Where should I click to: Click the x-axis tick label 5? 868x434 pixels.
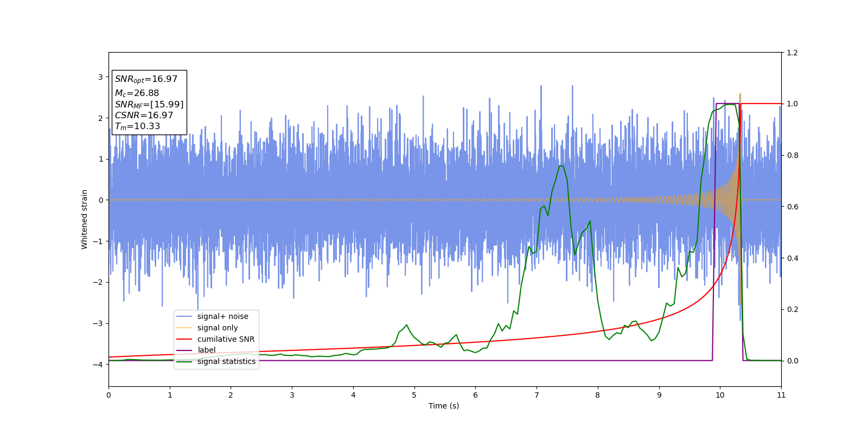tap(414, 395)
